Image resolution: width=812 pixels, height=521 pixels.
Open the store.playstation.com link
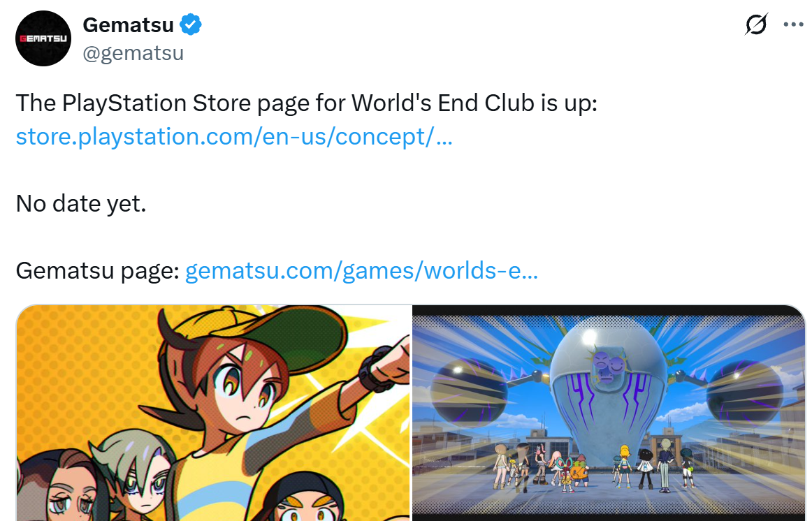234,137
